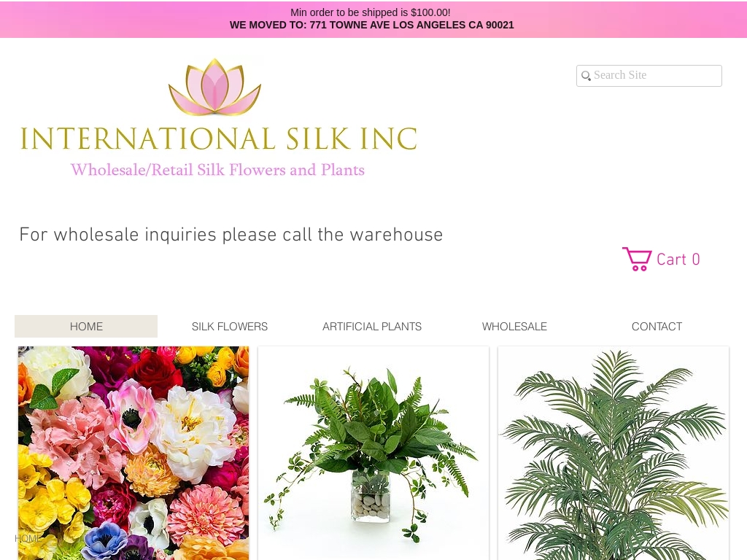
Task: View the colorful silk flowers image
Action: 133,453
